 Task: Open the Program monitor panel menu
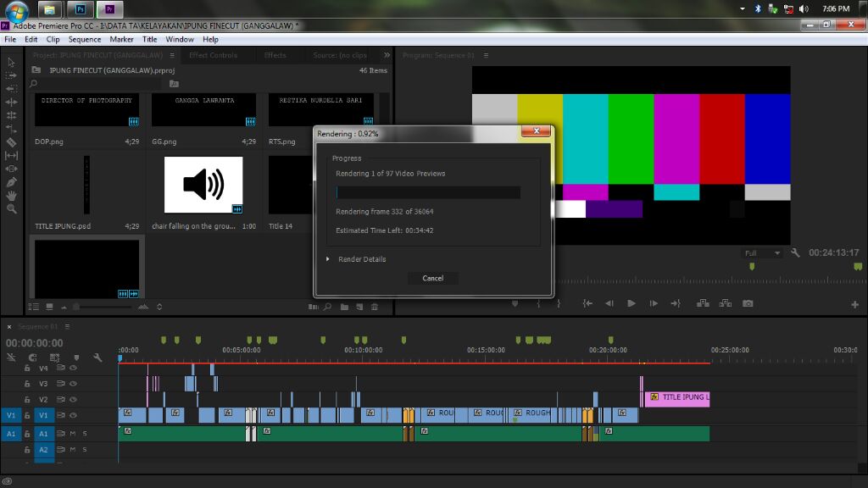[x=486, y=55]
